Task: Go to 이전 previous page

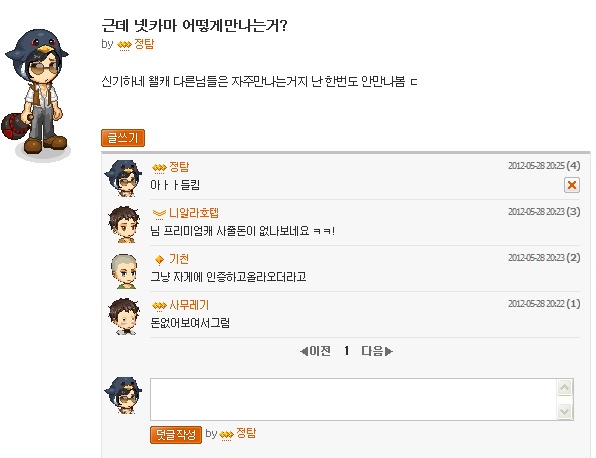Action: pyautogui.click(x=315, y=351)
